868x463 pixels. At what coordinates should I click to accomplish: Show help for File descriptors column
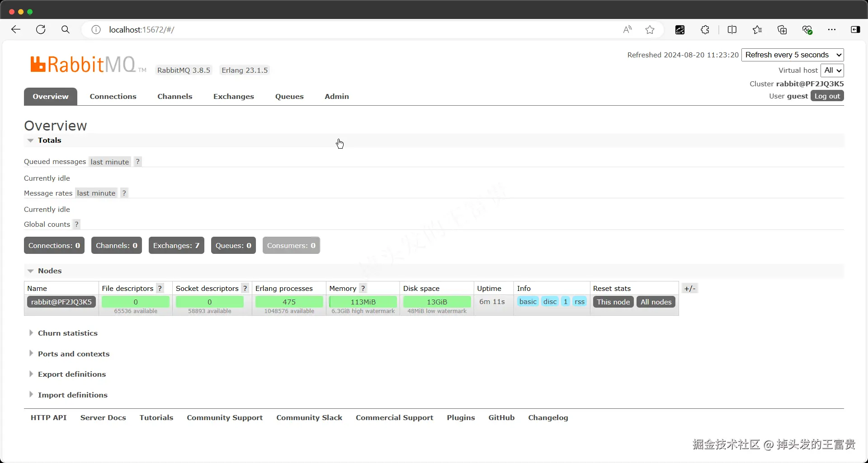coord(160,288)
